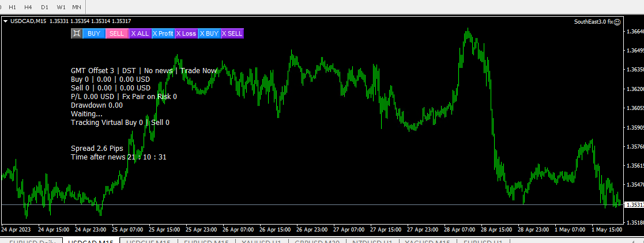Click the 'Spread 2.6 Pips' text

[x=97, y=148]
